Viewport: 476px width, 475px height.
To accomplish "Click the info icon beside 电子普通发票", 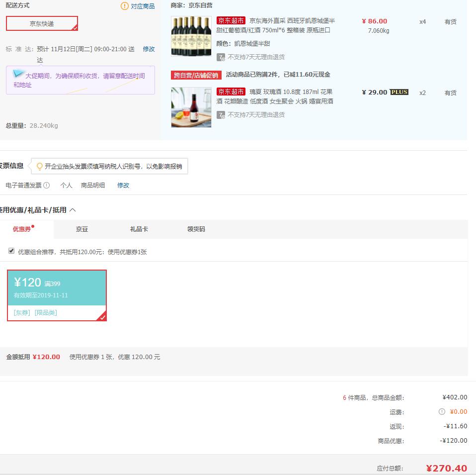I will point(46,185).
